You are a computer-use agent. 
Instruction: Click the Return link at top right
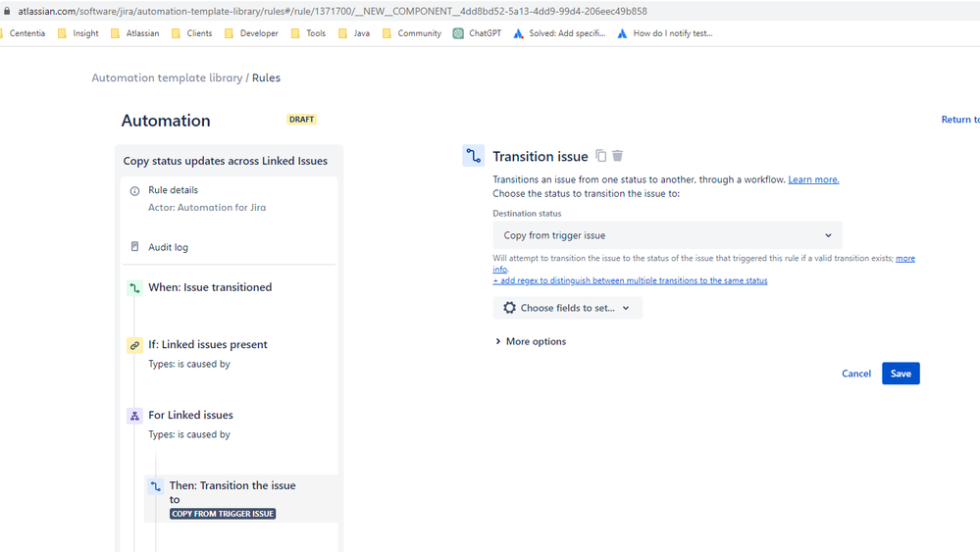(x=960, y=120)
